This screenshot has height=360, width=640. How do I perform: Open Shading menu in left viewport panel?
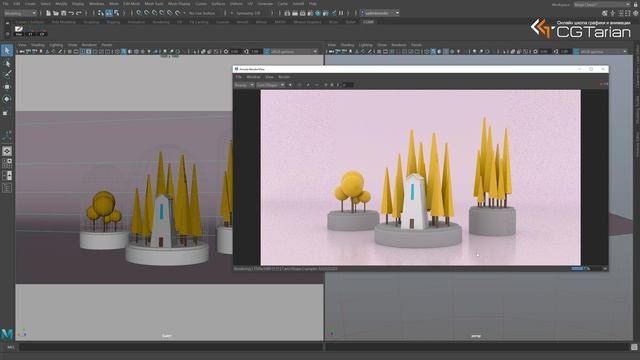[x=38, y=45]
